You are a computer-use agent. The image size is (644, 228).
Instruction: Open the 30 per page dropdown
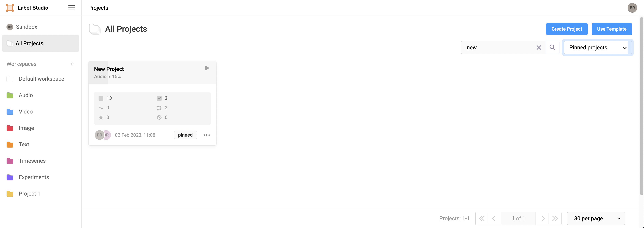click(x=596, y=218)
